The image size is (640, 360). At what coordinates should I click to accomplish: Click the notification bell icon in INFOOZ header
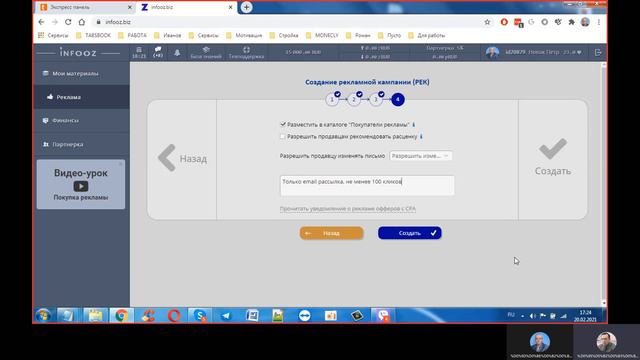pyautogui.click(x=177, y=53)
